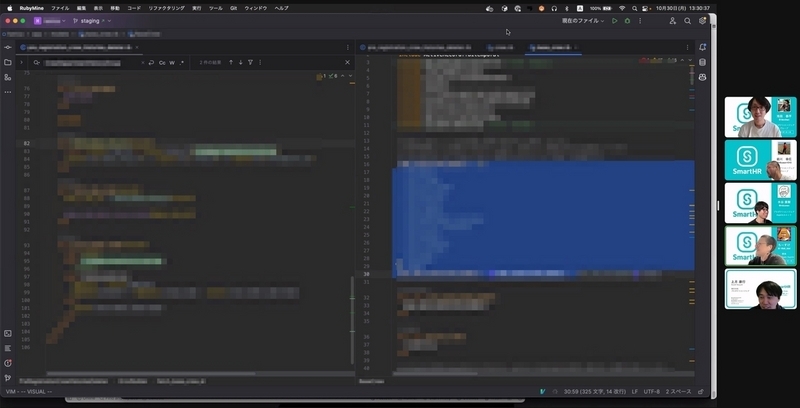Open macOS Spotlight search in menu bar

[x=634, y=8]
